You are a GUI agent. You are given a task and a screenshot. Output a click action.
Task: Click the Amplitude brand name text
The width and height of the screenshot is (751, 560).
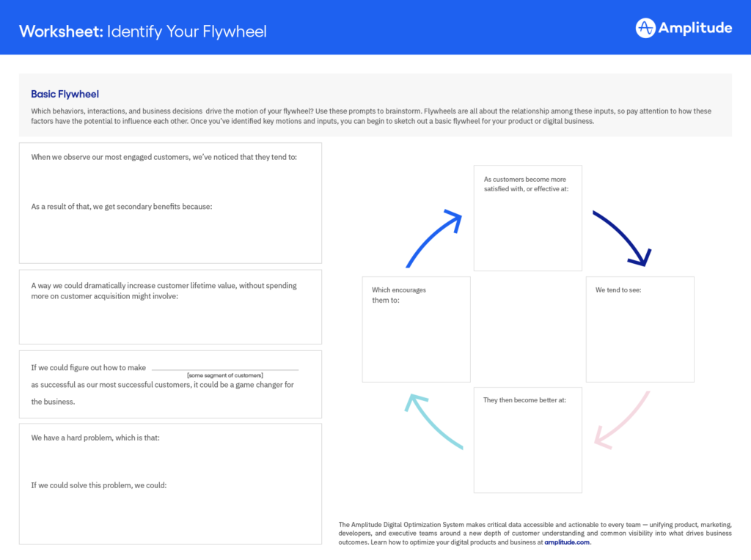point(695,29)
